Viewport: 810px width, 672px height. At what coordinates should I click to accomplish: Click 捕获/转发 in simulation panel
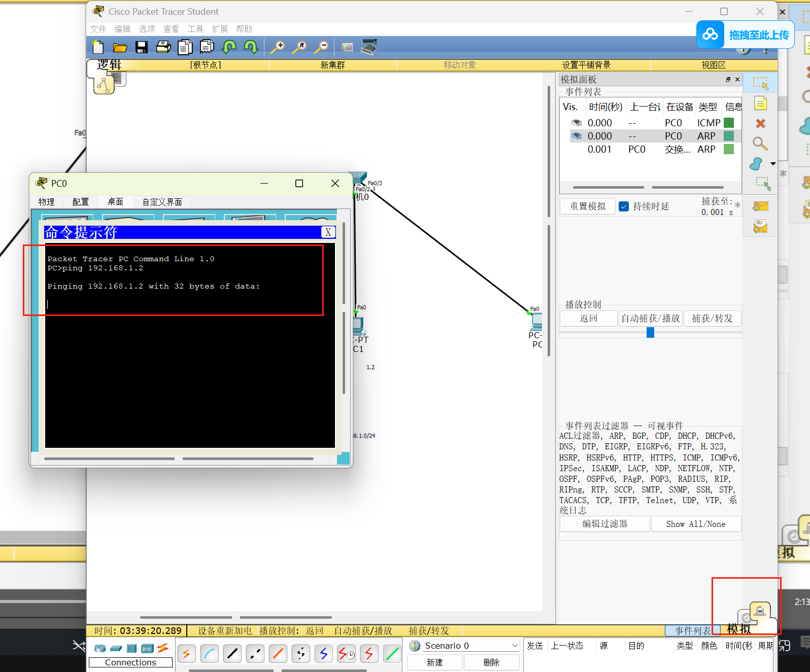point(713,319)
